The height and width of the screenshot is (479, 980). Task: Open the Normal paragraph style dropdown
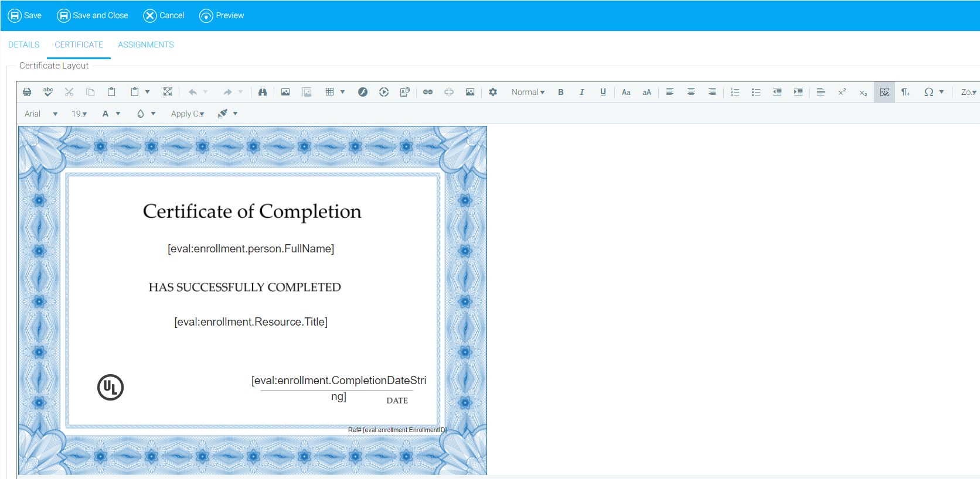click(528, 92)
